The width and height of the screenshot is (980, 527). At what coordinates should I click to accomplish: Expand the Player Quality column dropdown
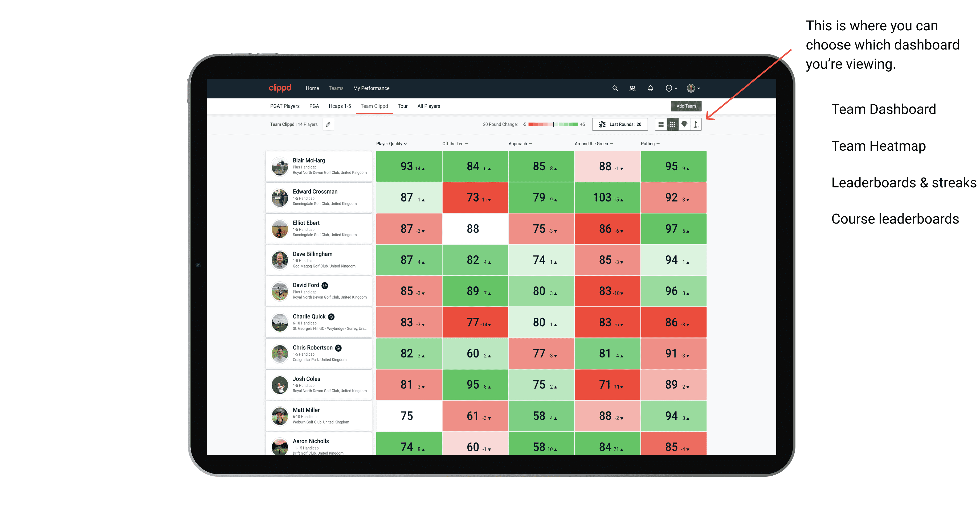click(407, 144)
